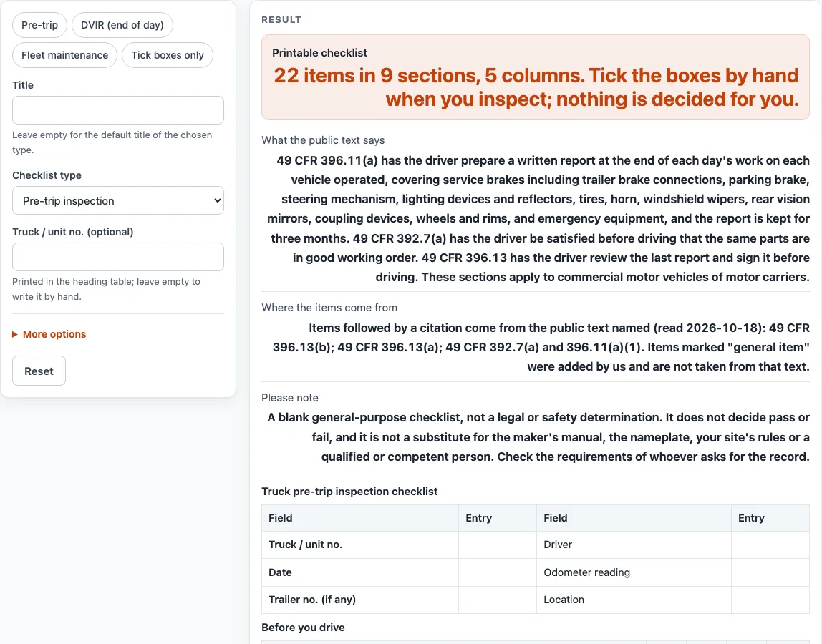Click the 'Please note' label
This screenshot has width=822, height=644.
(x=290, y=398)
